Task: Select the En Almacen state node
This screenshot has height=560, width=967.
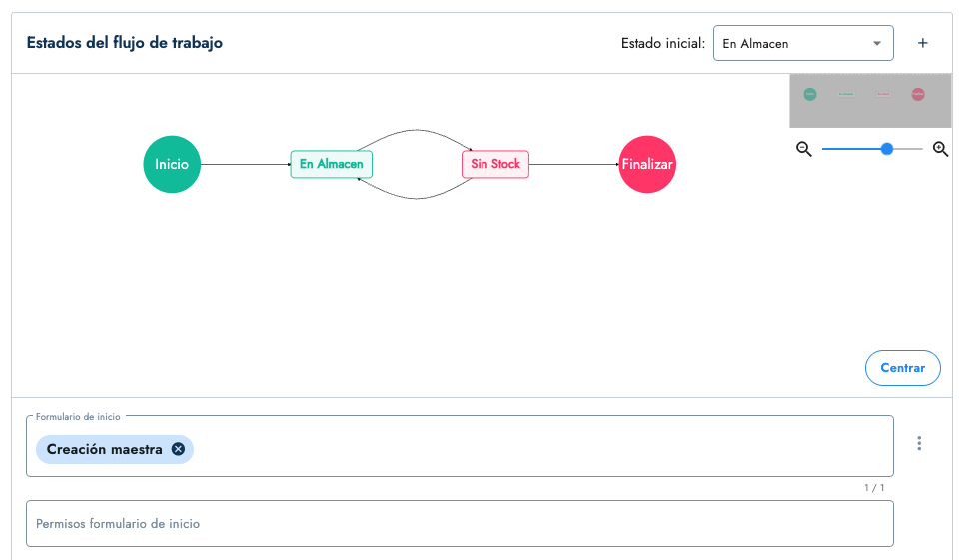Action: tap(332, 164)
